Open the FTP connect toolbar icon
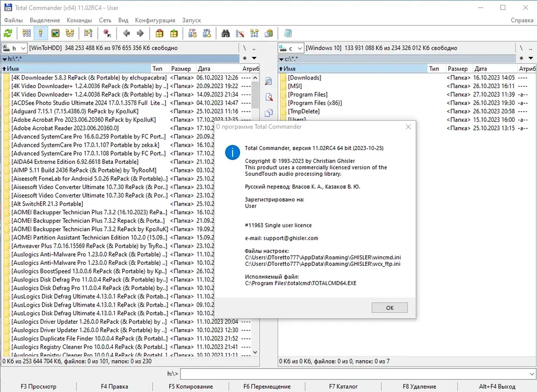Image resolution: width=537 pixels, height=392 pixels. pos(192,33)
